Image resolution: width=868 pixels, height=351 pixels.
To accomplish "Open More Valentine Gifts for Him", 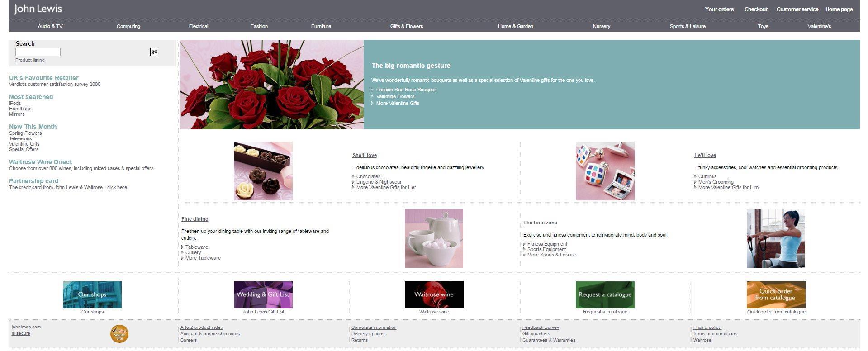I will click(728, 187).
